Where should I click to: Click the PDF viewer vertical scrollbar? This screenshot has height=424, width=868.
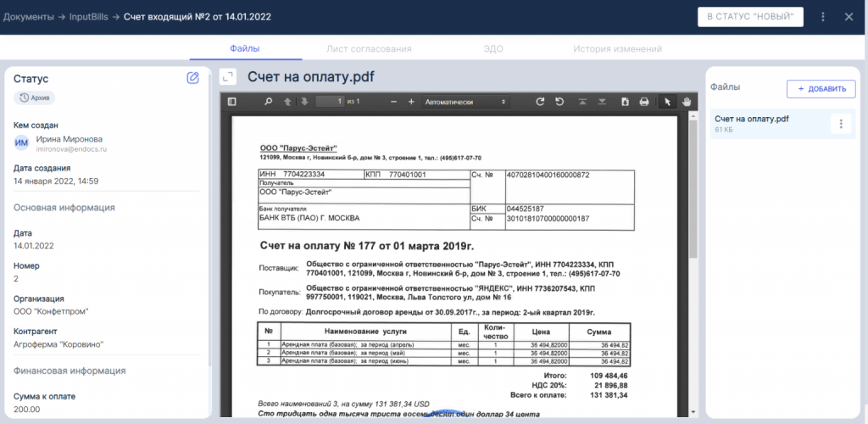tap(693, 188)
